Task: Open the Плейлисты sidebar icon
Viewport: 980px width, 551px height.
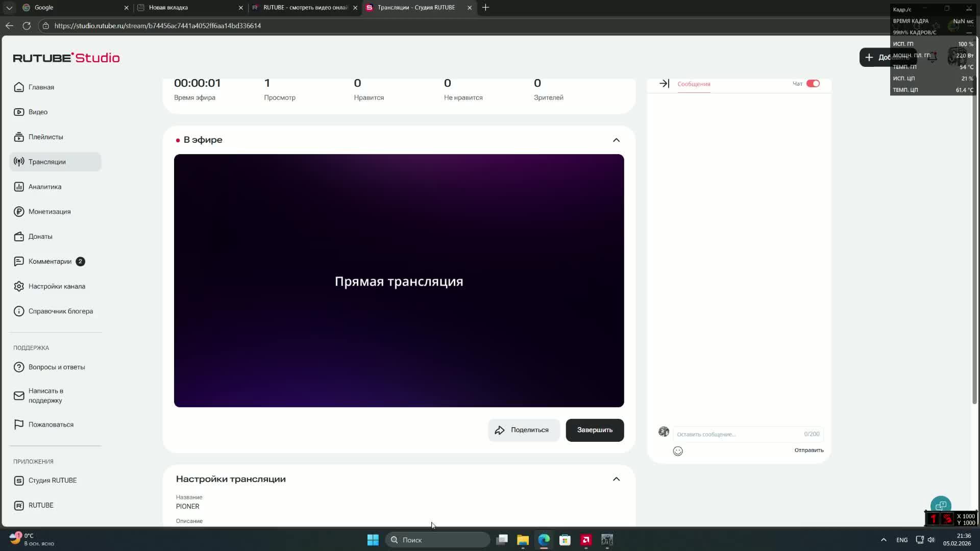Action: (x=19, y=137)
